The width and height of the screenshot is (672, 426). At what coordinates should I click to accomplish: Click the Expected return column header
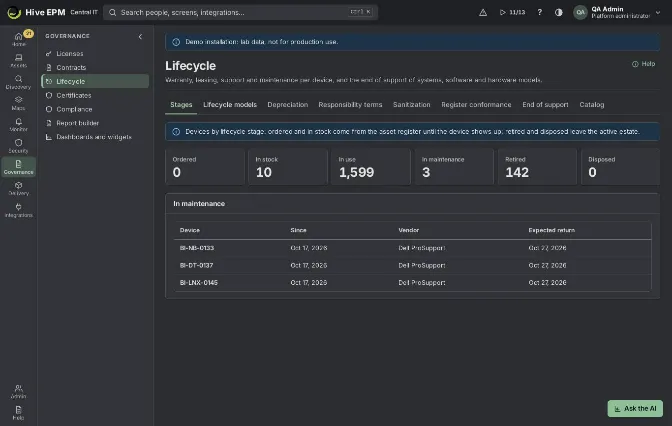pyautogui.click(x=552, y=230)
